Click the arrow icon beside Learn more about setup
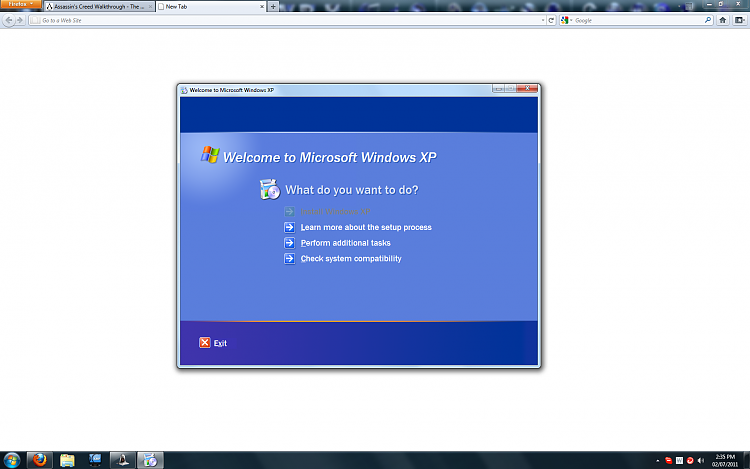Image resolution: width=750 pixels, height=469 pixels. click(x=289, y=227)
